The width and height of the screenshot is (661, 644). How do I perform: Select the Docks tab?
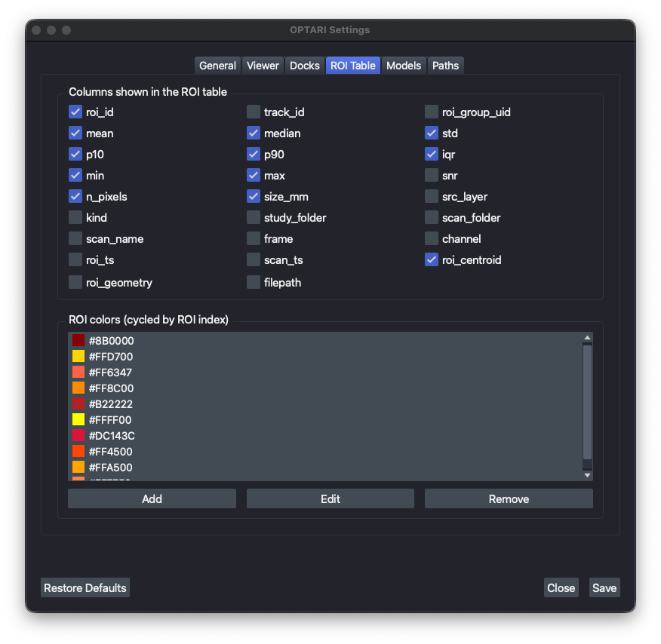click(x=304, y=66)
